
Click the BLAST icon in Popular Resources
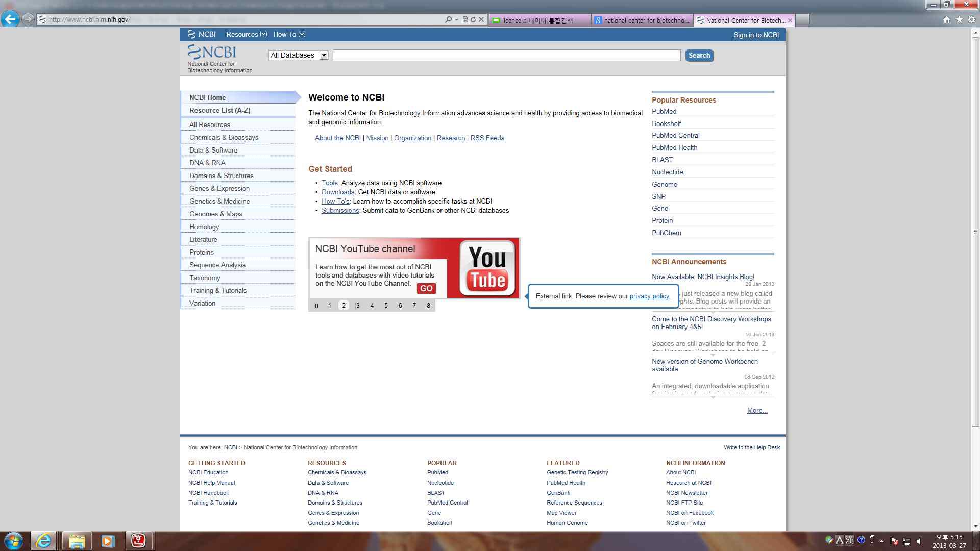[661, 160]
